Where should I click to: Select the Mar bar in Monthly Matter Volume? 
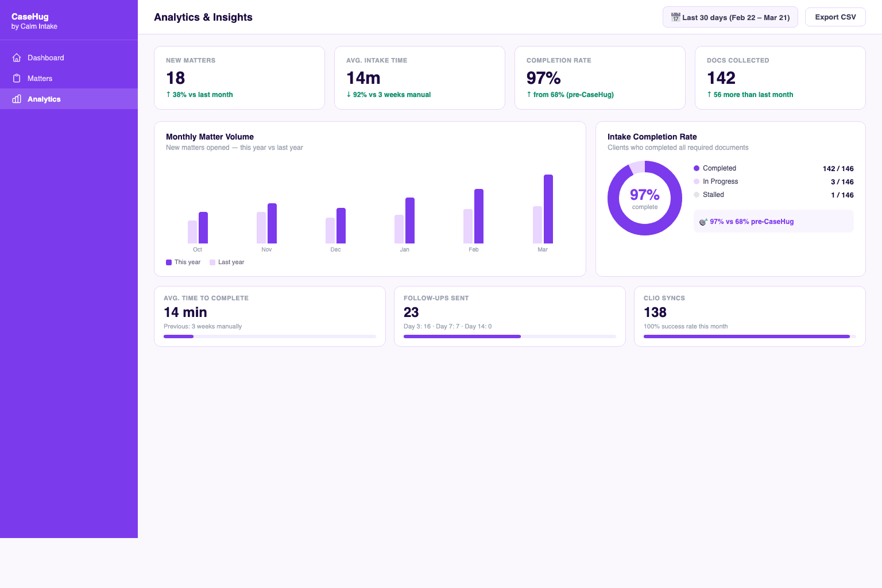tap(548, 208)
